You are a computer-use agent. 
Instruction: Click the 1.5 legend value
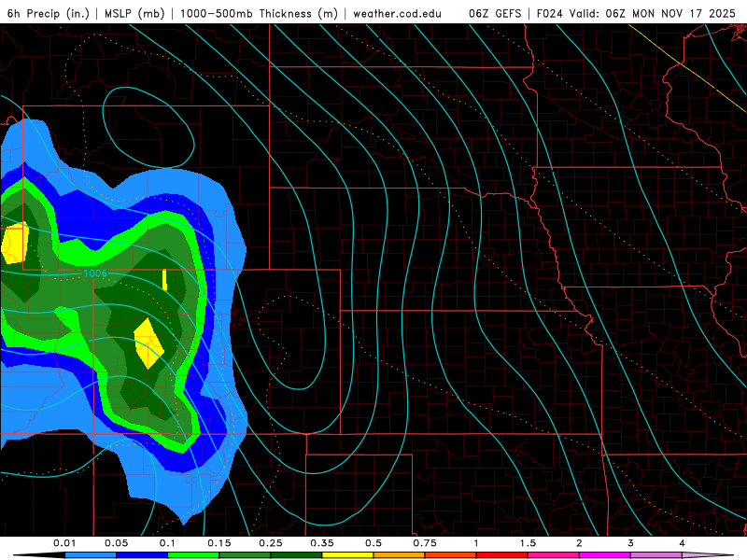point(528,543)
